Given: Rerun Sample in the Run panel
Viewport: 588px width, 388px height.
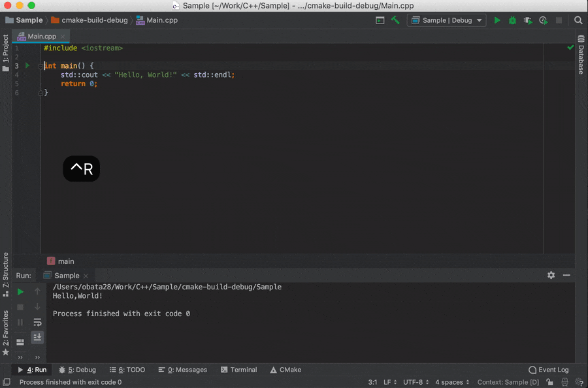Looking at the screenshot, I should pos(21,292).
